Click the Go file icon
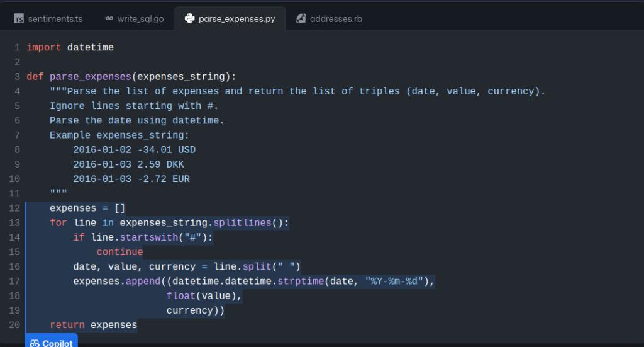 [x=109, y=18]
